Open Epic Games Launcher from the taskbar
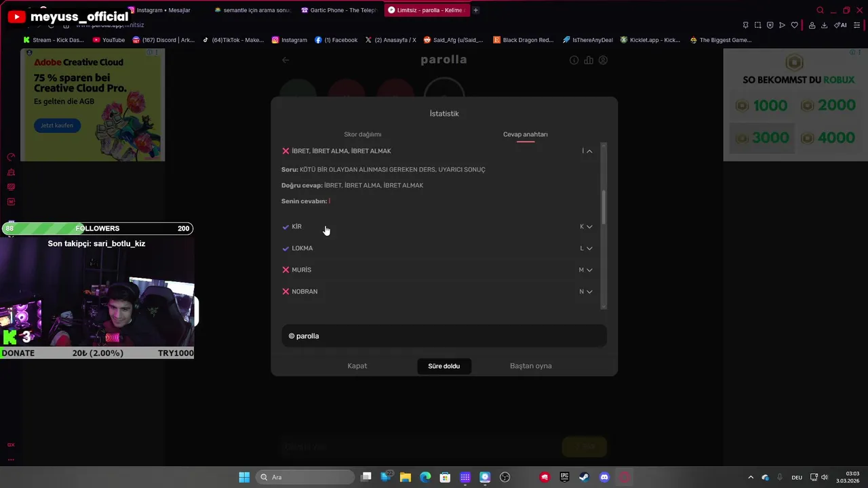This screenshot has width=868, height=488. pyautogui.click(x=564, y=477)
